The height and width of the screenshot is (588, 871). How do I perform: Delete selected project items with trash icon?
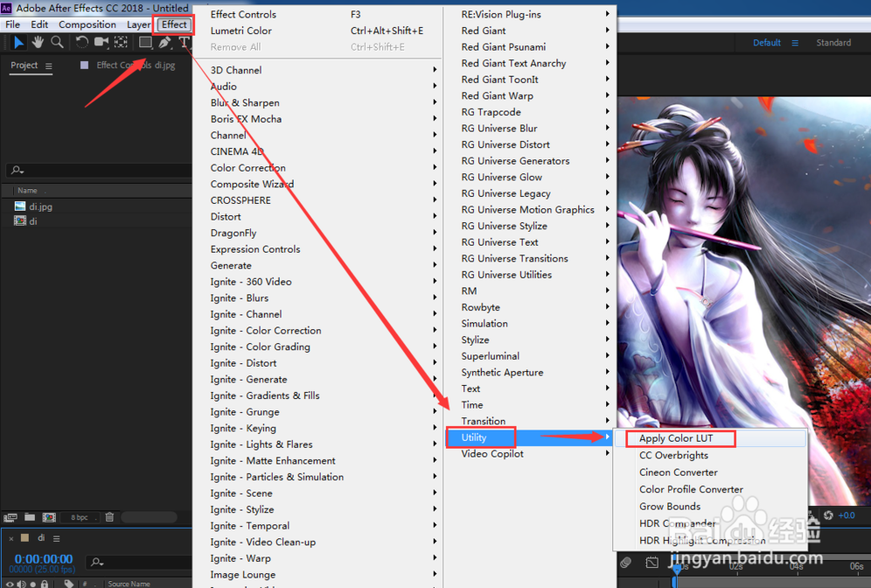[x=110, y=517]
